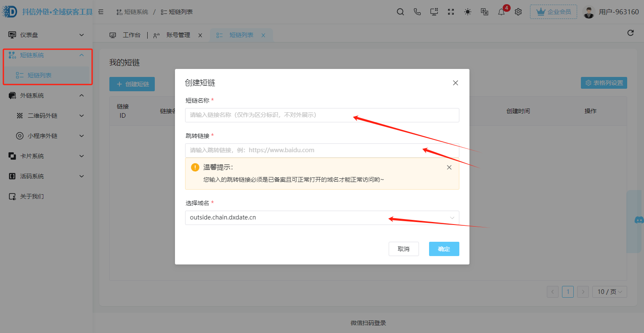Click the search magnifier icon in header
Image resolution: width=644 pixels, height=333 pixels.
400,12
